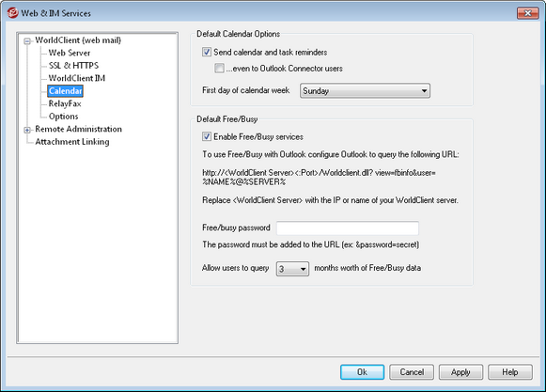546x392 pixels.
Task: Open the Options item under WorldClient
Action: pyautogui.click(x=63, y=117)
